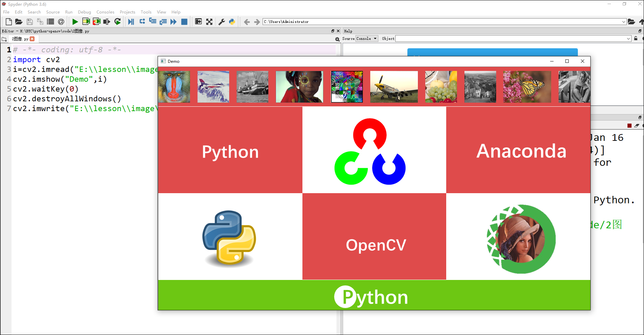Run the file with green play button
Image resolution: width=644 pixels, height=335 pixels.
click(75, 22)
